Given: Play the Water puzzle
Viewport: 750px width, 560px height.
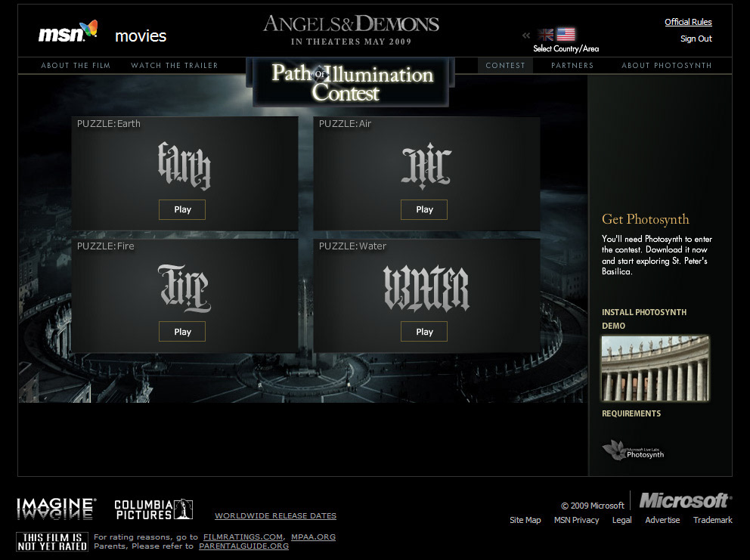Looking at the screenshot, I should pyautogui.click(x=424, y=332).
